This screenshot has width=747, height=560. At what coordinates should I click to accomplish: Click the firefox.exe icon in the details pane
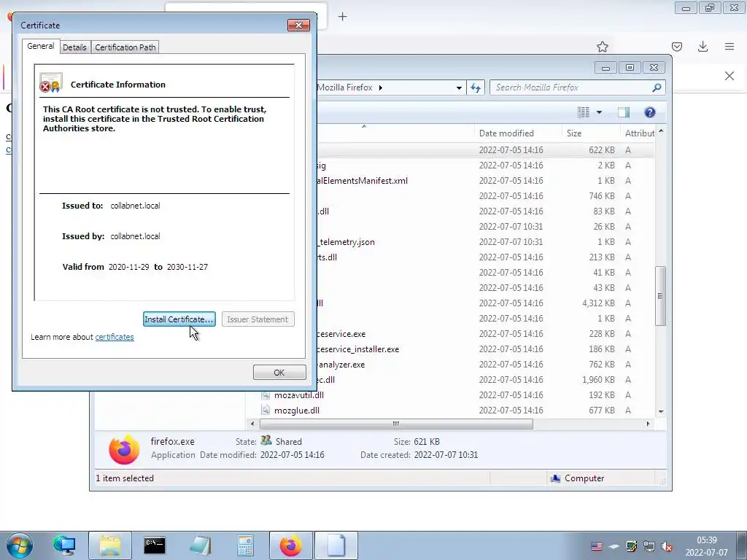coord(124,449)
